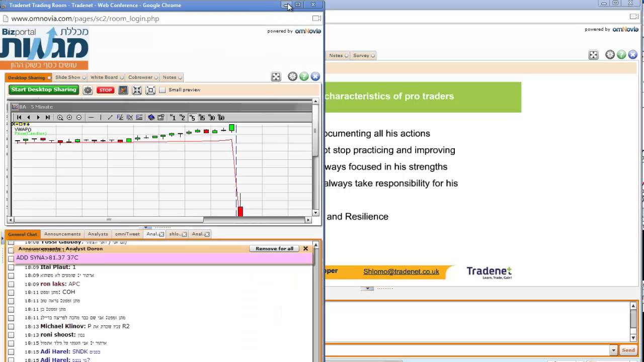
Task: Jump to first bar in chart toolbar
Action: 19,118
